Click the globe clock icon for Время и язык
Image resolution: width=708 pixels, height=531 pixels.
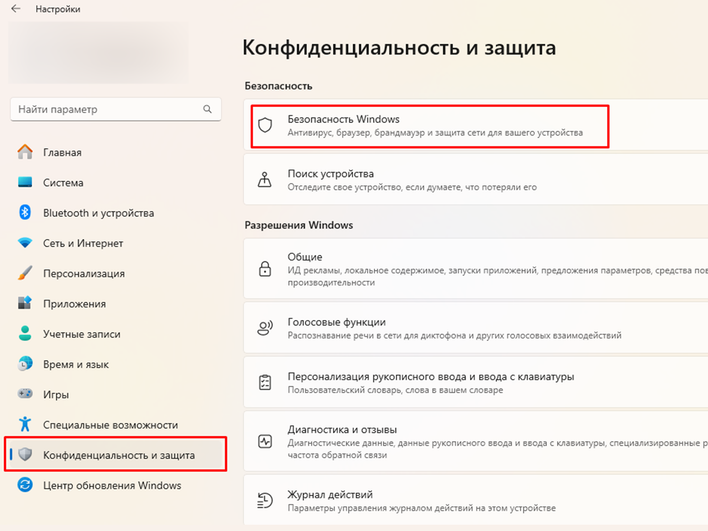[25, 363]
